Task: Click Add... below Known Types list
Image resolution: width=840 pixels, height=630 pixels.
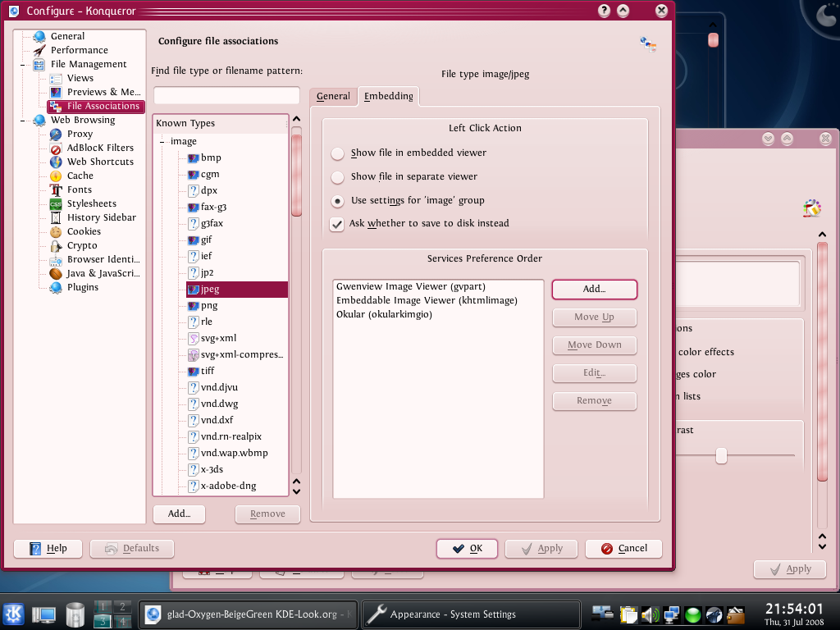Action: click(x=179, y=514)
